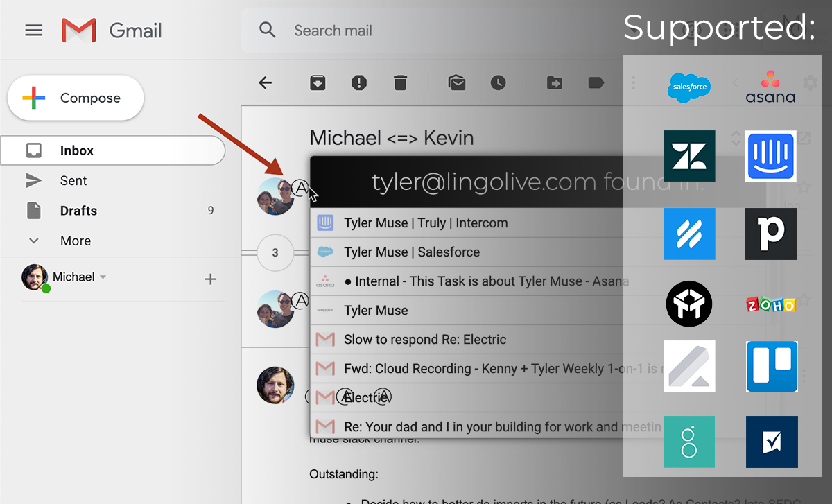The height and width of the screenshot is (504, 832).
Task: Open the three-dot more options in the toolbar
Action: [x=633, y=83]
